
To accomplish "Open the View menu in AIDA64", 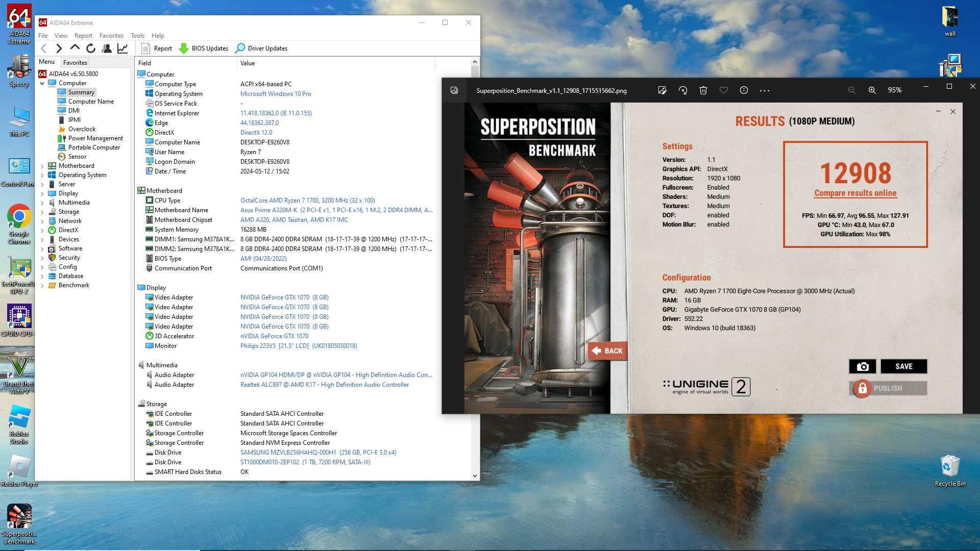I will pos(61,36).
